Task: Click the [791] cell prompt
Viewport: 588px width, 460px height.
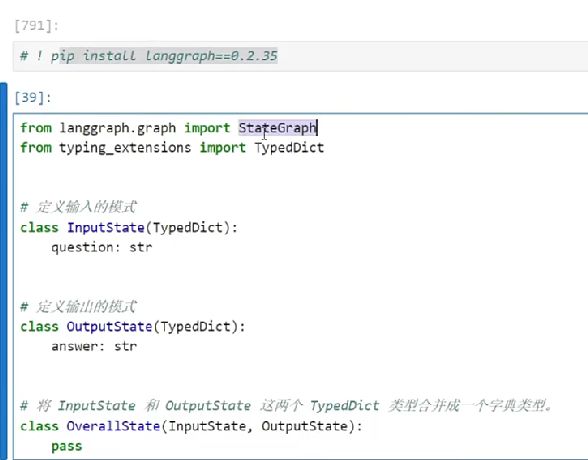Action: tap(36, 26)
